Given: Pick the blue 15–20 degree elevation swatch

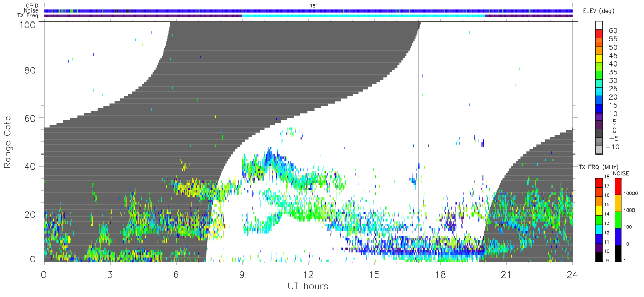Looking at the screenshot, I should [599, 101].
